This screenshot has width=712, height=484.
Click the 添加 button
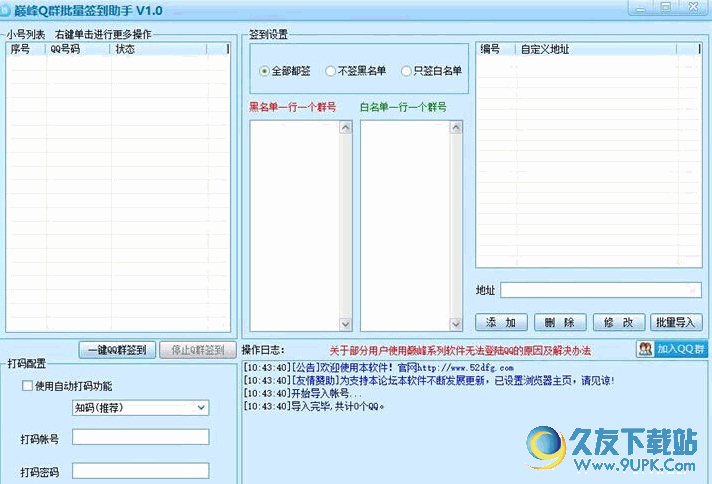point(501,322)
